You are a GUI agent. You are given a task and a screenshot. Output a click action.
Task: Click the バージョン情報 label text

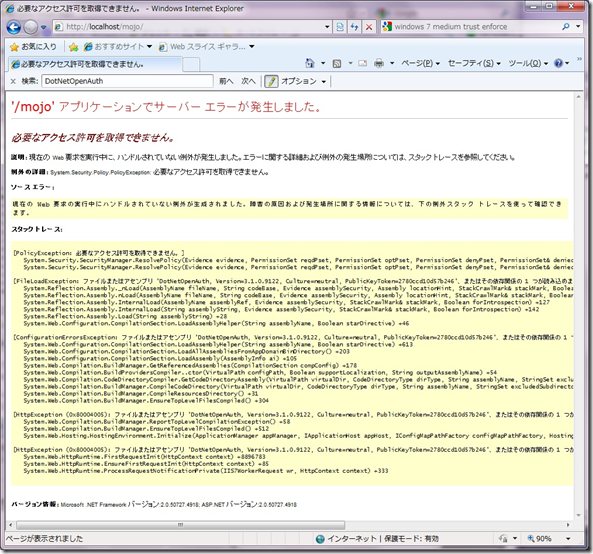click(34, 504)
